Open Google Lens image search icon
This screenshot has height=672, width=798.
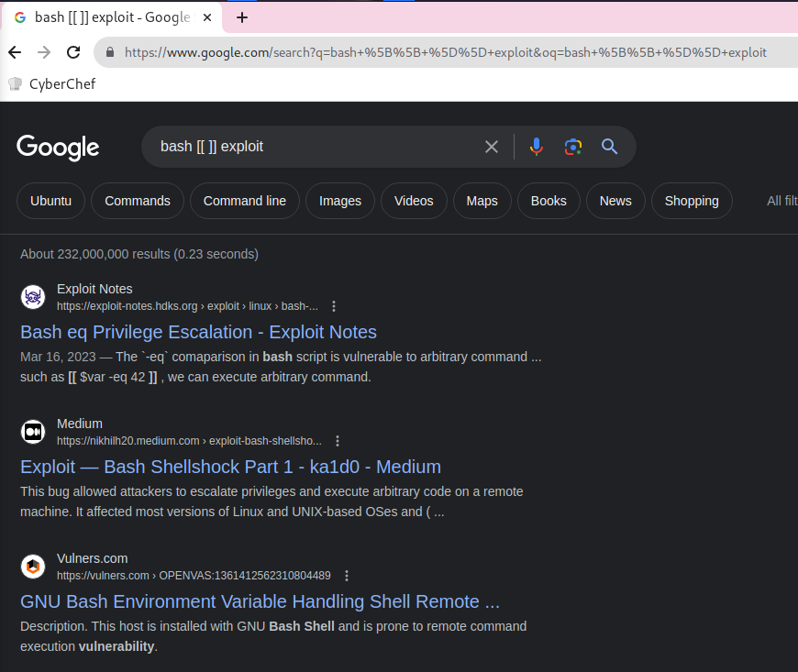(x=573, y=147)
